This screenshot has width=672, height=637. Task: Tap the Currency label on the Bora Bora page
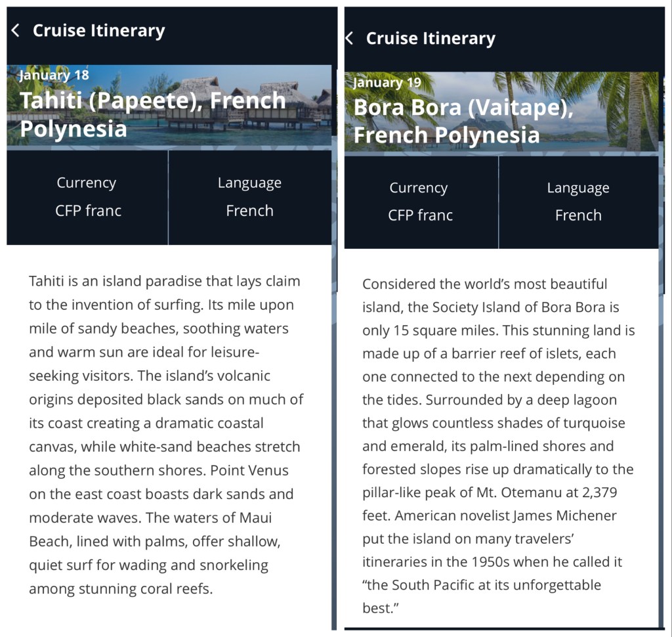pos(418,188)
